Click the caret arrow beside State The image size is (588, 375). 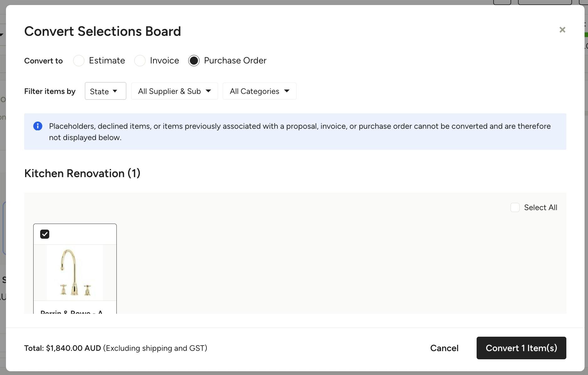pos(115,91)
